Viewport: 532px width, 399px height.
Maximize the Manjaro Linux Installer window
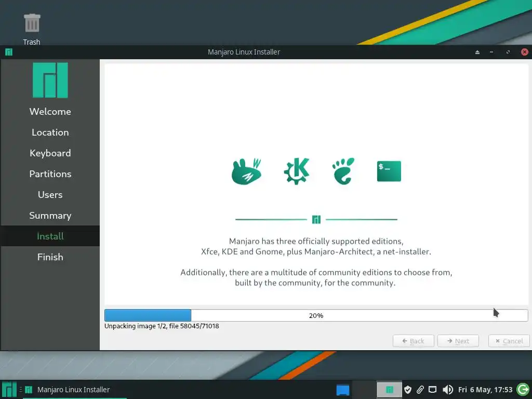coord(508,52)
